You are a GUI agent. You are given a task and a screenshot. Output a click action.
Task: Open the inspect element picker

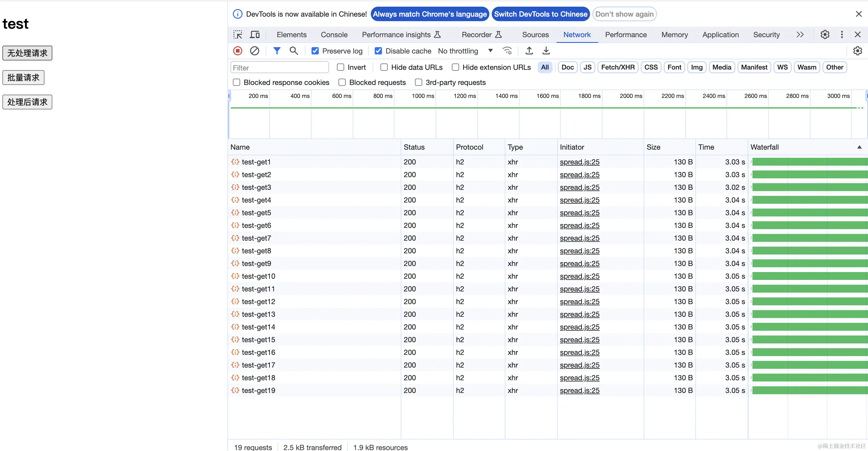coord(237,35)
